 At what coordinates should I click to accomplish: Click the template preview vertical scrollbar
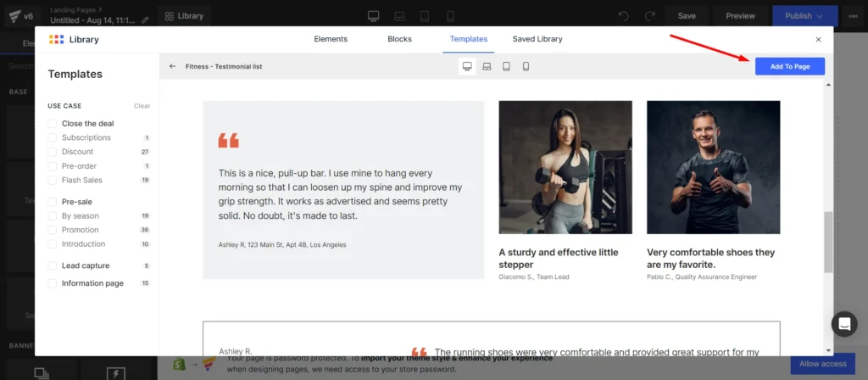[827, 242]
